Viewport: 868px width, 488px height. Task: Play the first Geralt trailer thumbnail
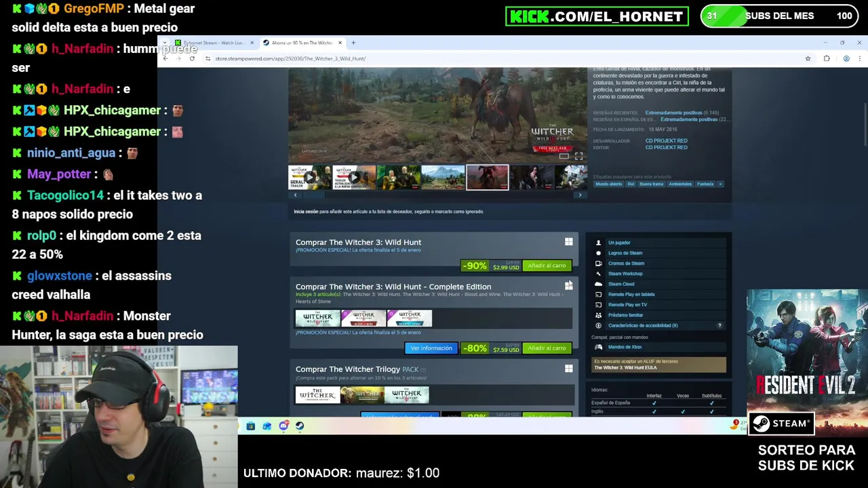point(309,178)
